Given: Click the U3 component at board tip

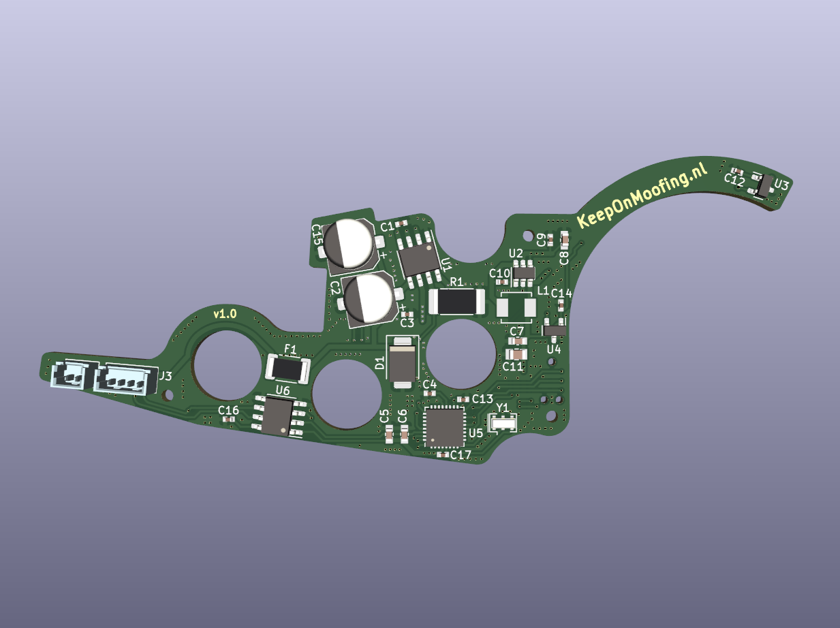Looking at the screenshot, I should (x=765, y=186).
